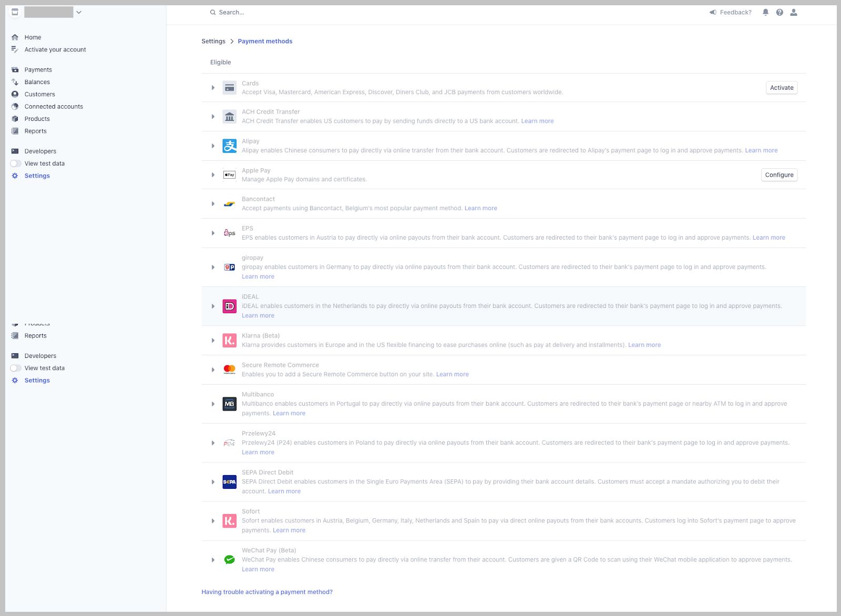Expand the giropay row
The width and height of the screenshot is (841, 616).
[213, 267]
